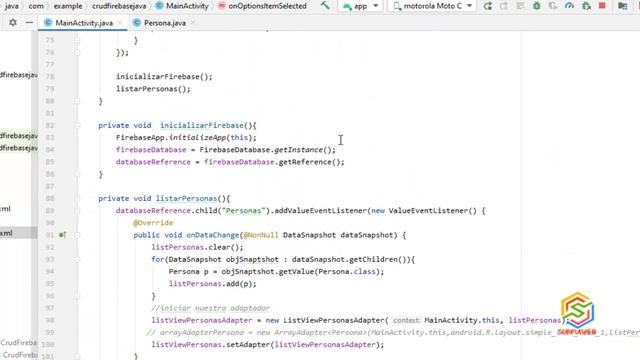
Task: Close the MainActivity.java tab
Action: [120, 23]
